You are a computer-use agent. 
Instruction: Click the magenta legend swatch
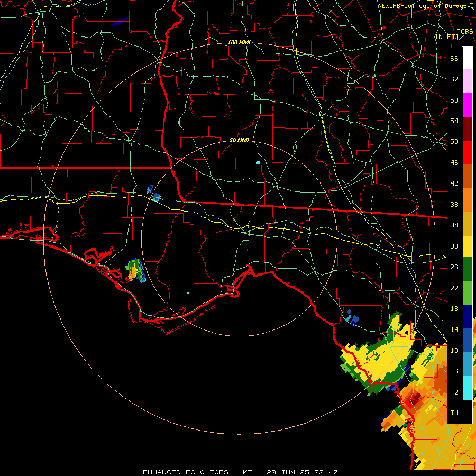(467, 105)
